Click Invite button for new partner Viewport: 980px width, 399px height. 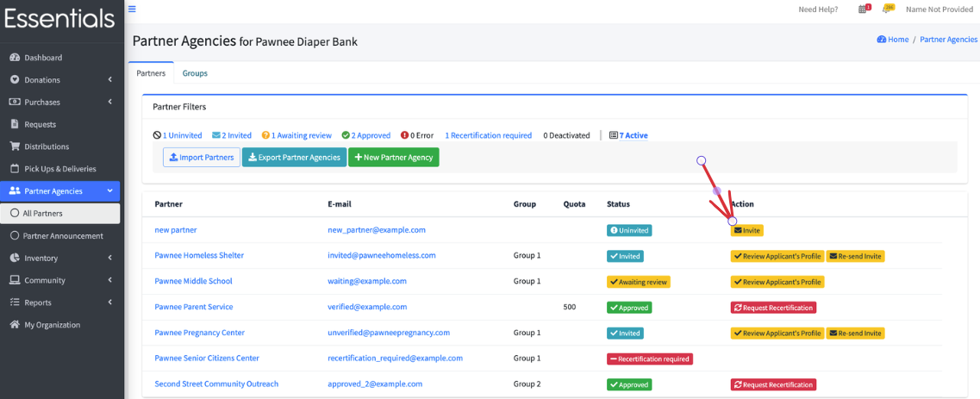tap(747, 230)
